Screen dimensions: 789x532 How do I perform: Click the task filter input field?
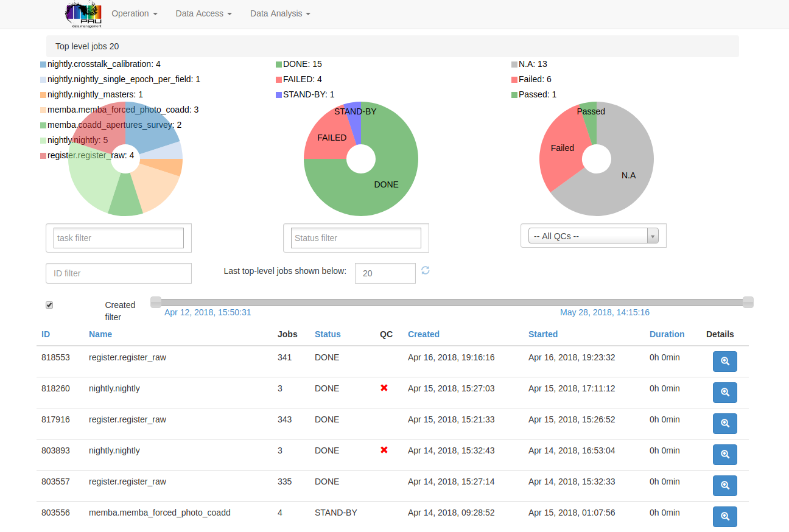[x=119, y=238]
